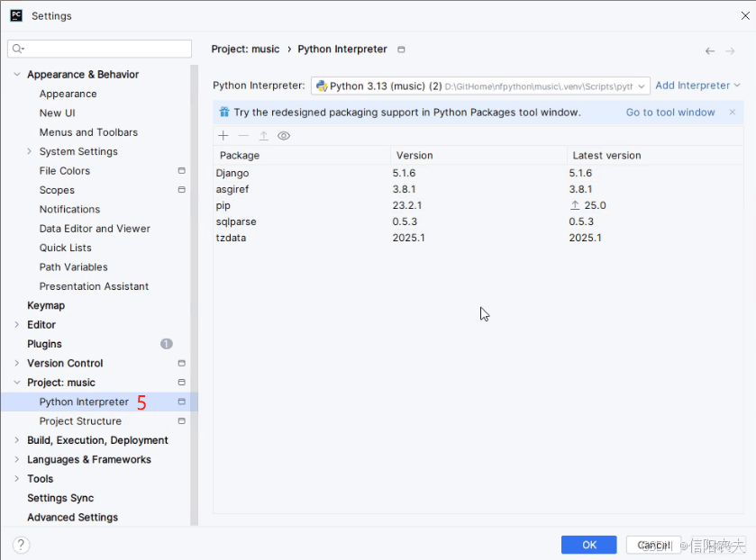Select Quick Lists settings
The height and width of the screenshot is (560, 756).
(66, 248)
